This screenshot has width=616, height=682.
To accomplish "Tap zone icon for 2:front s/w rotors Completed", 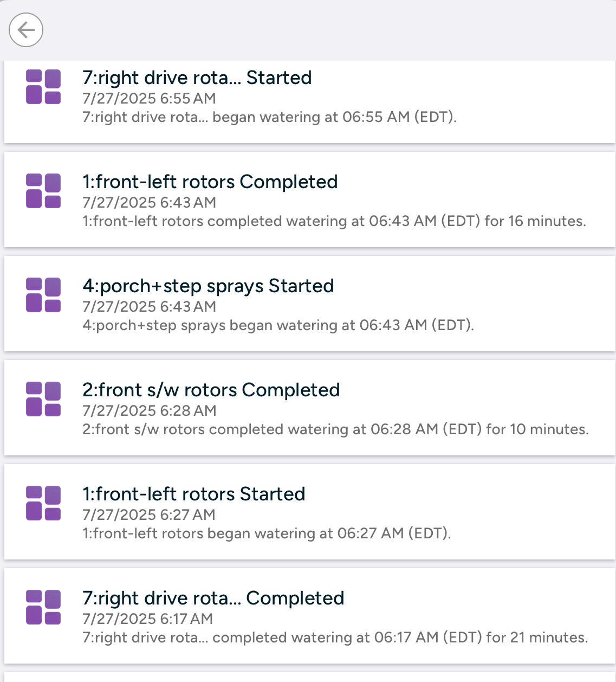I will click(43, 399).
